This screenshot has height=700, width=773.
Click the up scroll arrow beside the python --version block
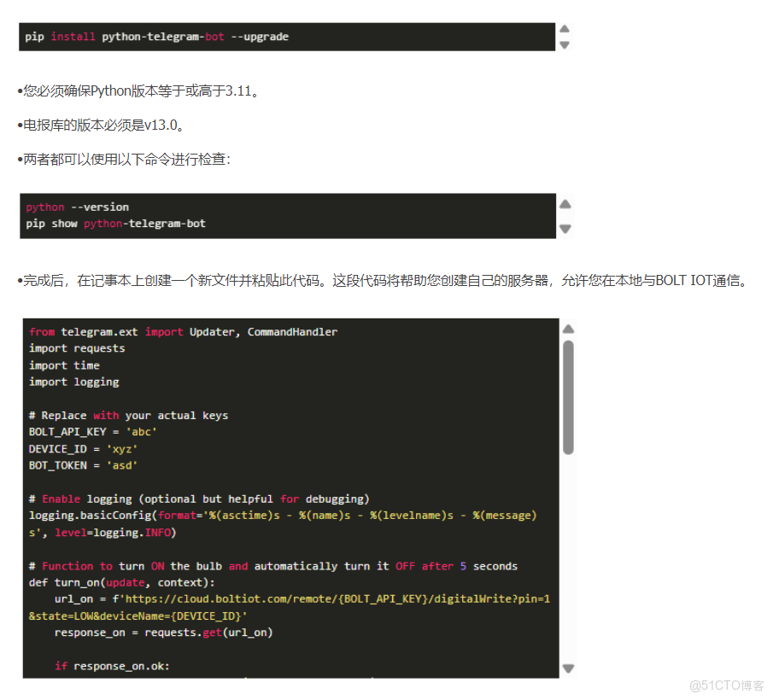click(565, 204)
